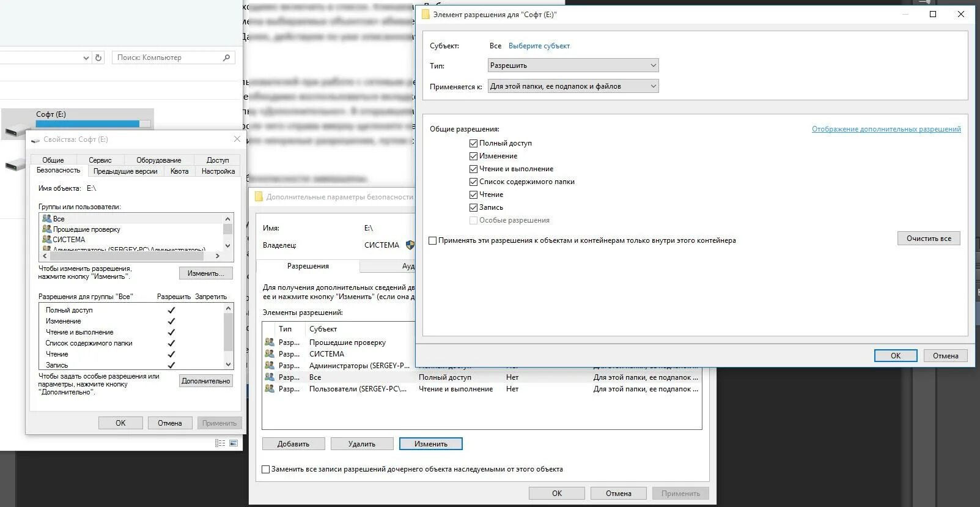Click the Софт (E:) drive icon in Explorer
The image size is (980, 507).
point(17,129)
